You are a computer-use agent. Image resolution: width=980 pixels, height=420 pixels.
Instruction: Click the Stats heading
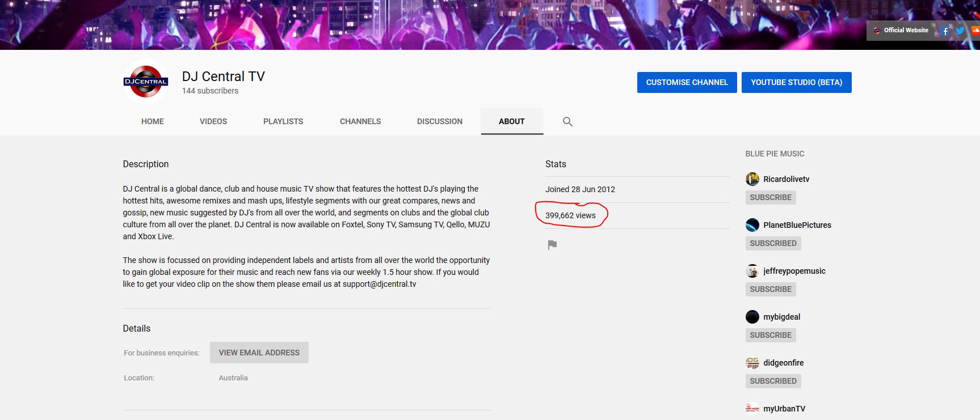tap(556, 164)
